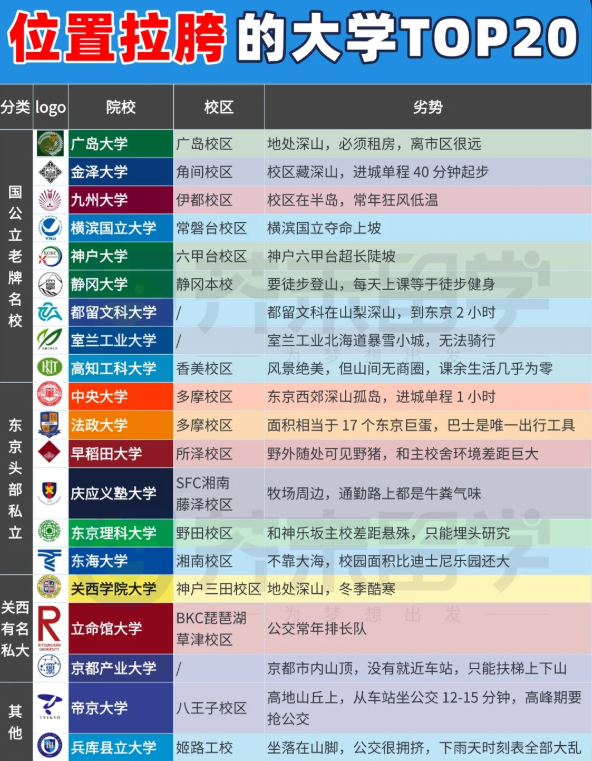Click the 伊都校区 campus cell
The image size is (592, 761).
coord(219,200)
